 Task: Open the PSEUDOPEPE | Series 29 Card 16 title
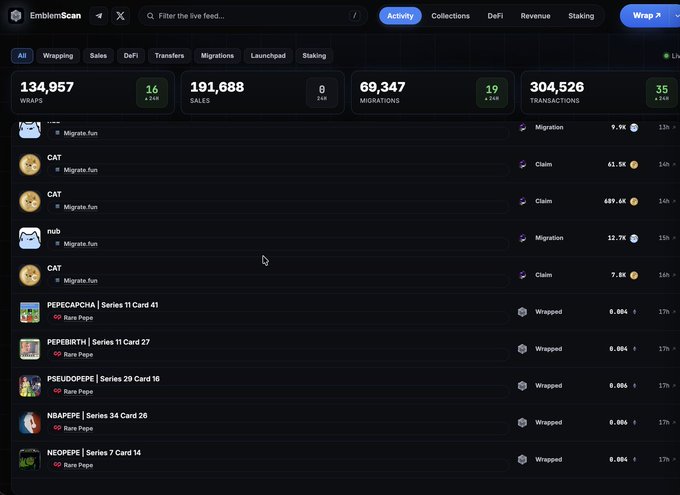point(103,379)
